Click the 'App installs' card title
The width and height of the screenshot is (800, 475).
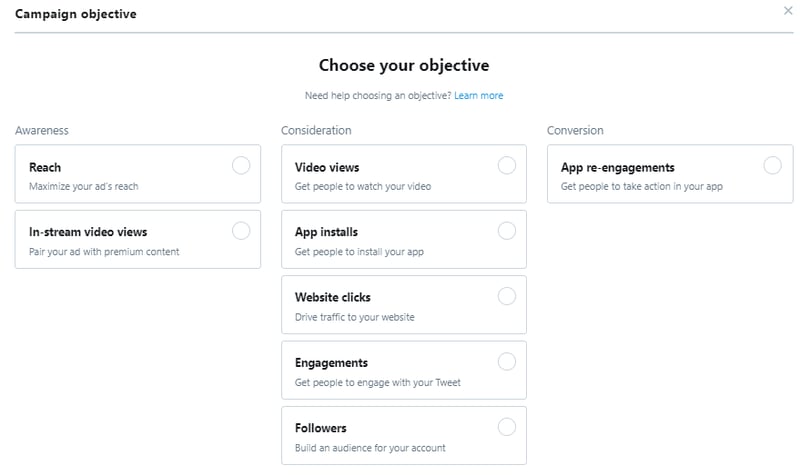(x=326, y=232)
